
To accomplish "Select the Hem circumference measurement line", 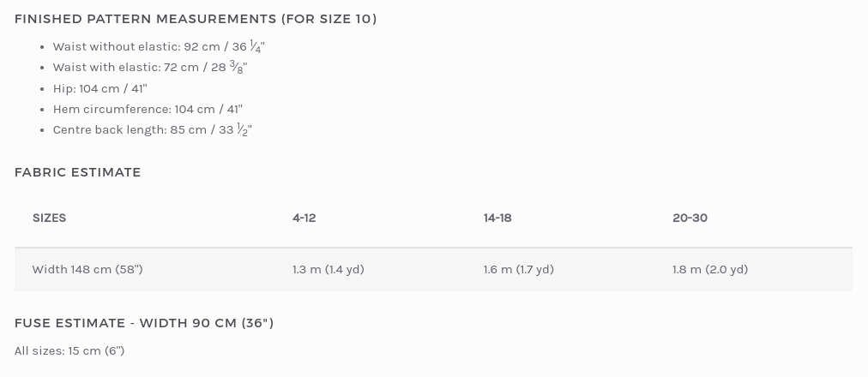I will click(x=148, y=109).
